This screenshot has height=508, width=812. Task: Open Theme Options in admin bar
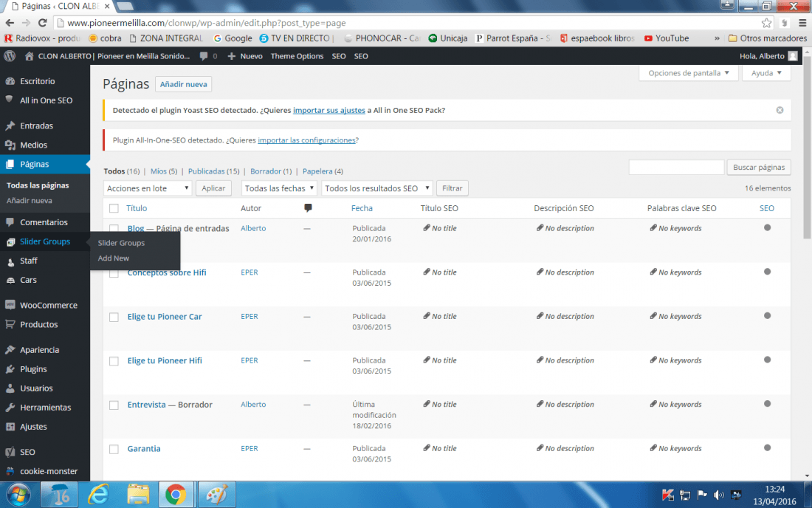click(297, 56)
